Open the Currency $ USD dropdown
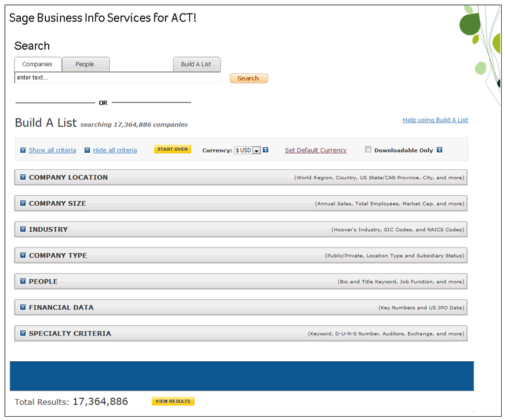The height and width of the screenshot is (420, 505). pos(247,150)
